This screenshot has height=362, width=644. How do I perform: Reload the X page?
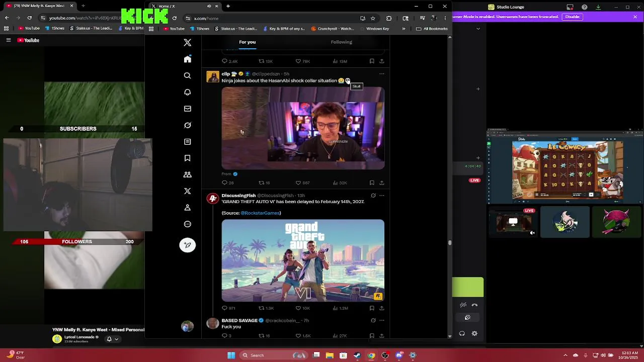174,19
